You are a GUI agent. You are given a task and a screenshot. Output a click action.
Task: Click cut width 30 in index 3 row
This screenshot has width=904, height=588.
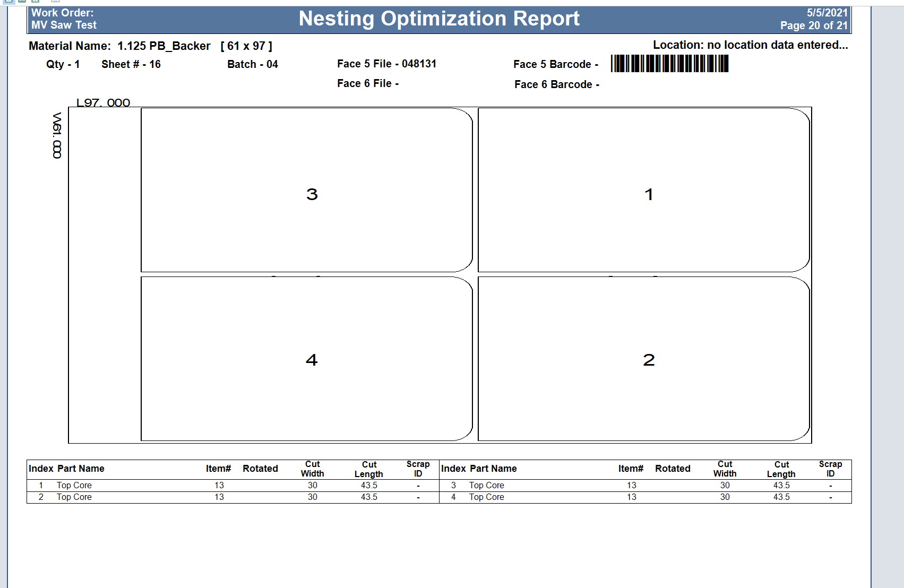tap(725, 485)
